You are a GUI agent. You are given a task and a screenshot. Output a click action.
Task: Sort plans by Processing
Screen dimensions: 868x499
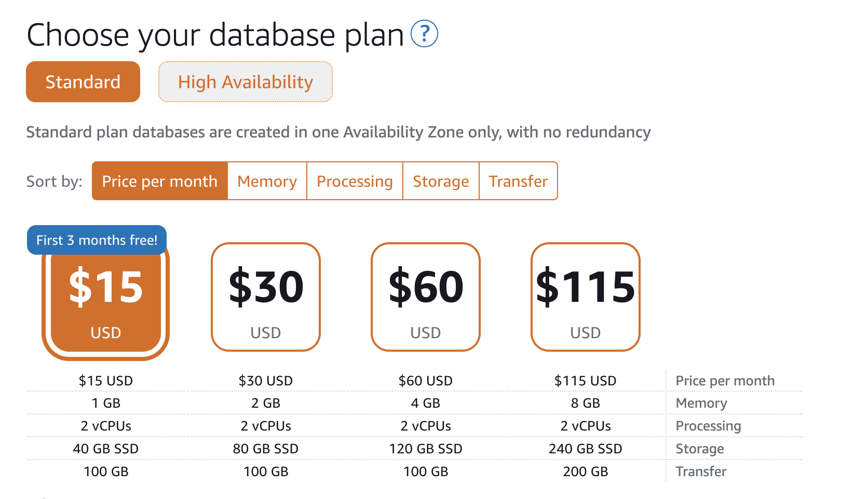click(355, 181)
